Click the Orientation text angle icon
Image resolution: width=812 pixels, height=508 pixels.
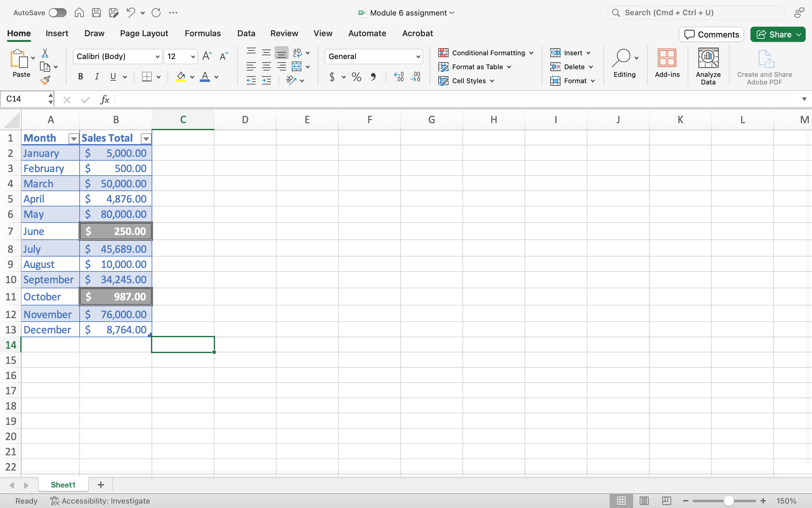[x=291, y=80]
